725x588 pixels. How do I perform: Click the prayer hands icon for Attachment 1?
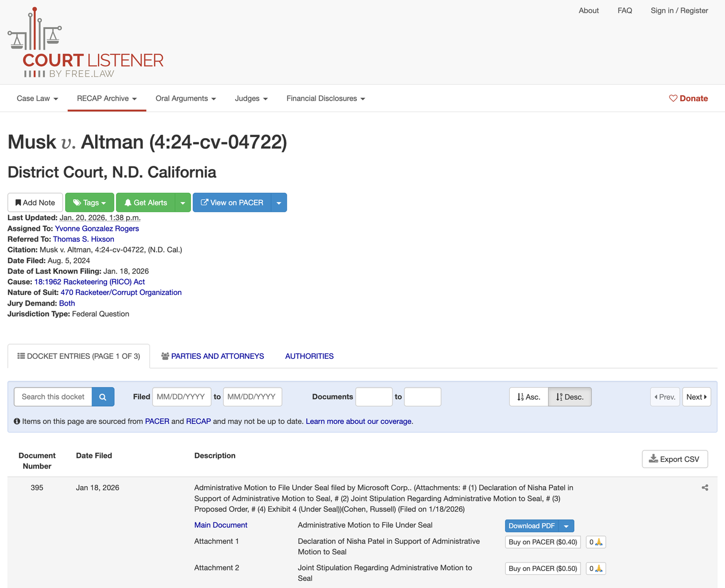point(599,542)
